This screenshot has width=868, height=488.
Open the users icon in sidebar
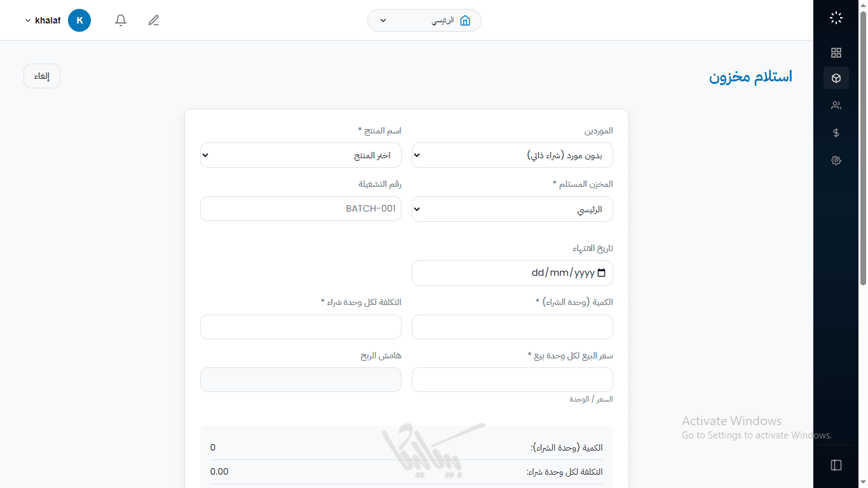(836, 105)
